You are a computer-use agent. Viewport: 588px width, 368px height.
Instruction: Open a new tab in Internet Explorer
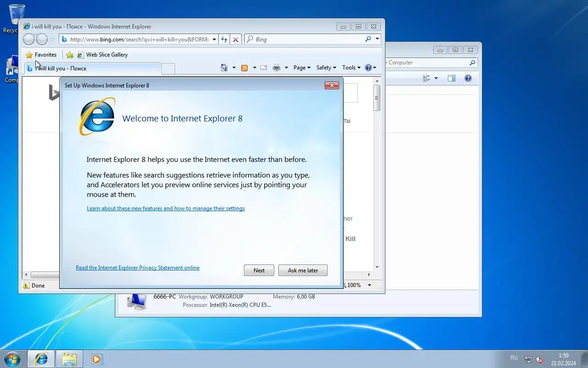[x=168, y=69]
